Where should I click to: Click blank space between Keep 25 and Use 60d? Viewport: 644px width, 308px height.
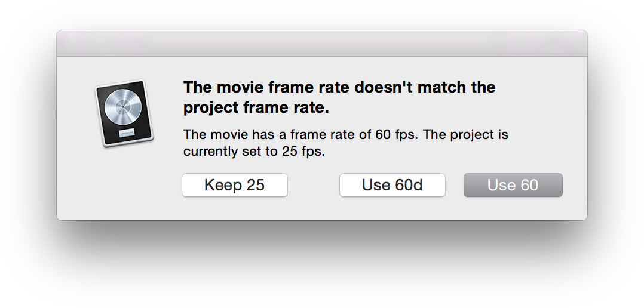coord(314,185)
